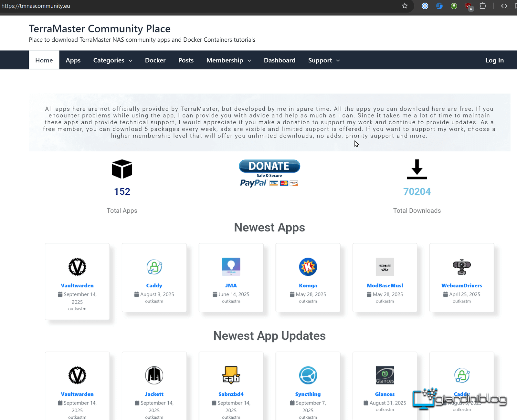This screenshot has height=420, width=517.
Task: Click the Total Downloads arrow icon
Action: pos(417,169)
